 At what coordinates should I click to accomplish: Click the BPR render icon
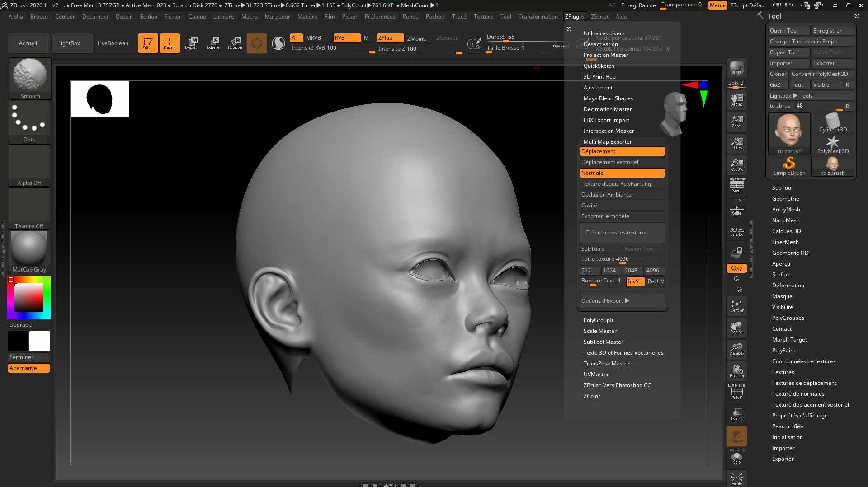pos(736,68)
